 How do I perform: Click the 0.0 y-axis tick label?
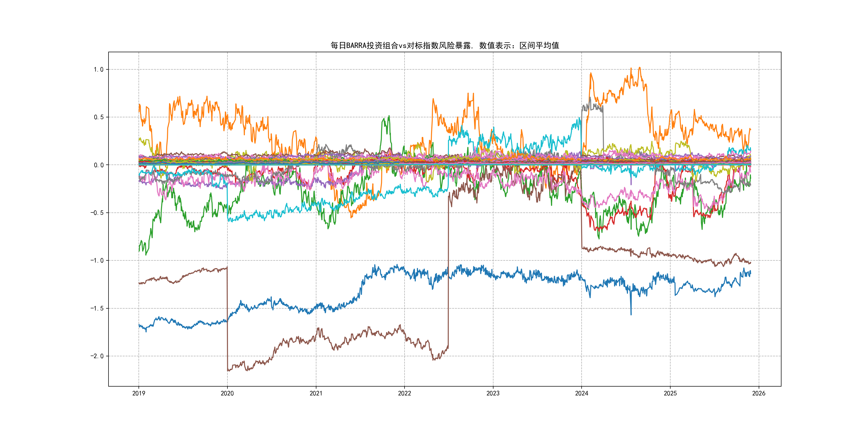pyautogui.click(x=98, y=165)
